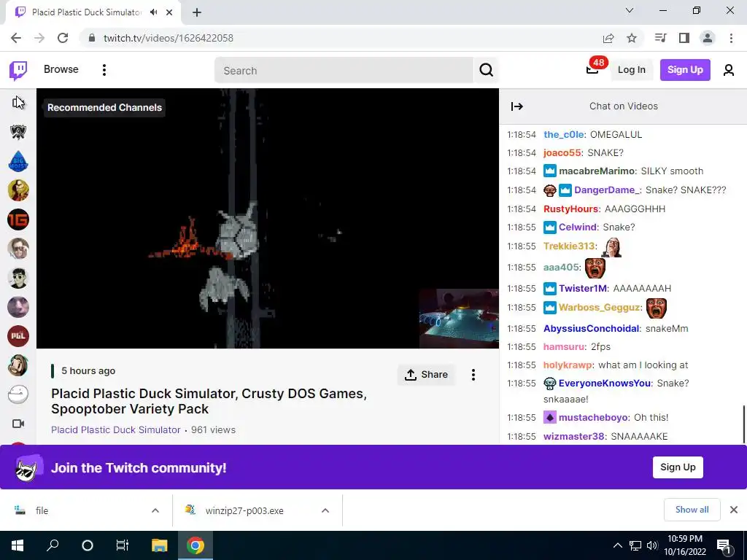The height and width of the screenshot is (560, 747).
Task: Close the Placid Plastic Duck Simulator tab
Action: click(x=169, y=12)
